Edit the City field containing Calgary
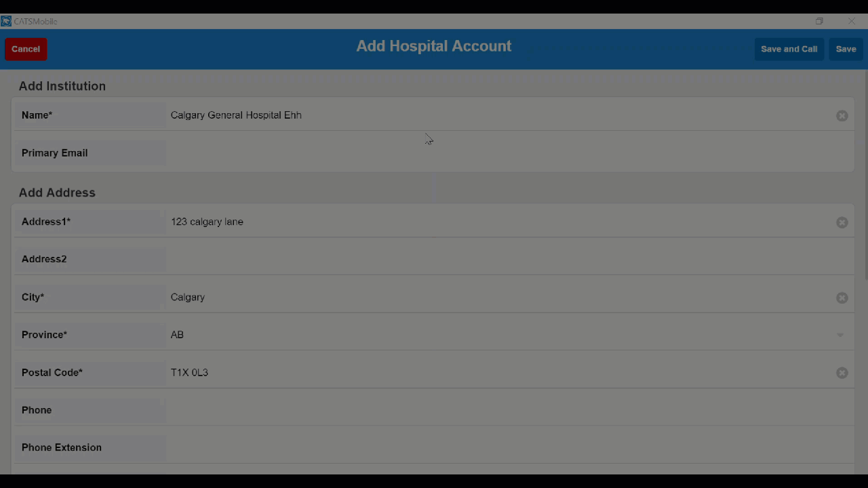Viewport: 868px width, 488px height. click(501, 297)
